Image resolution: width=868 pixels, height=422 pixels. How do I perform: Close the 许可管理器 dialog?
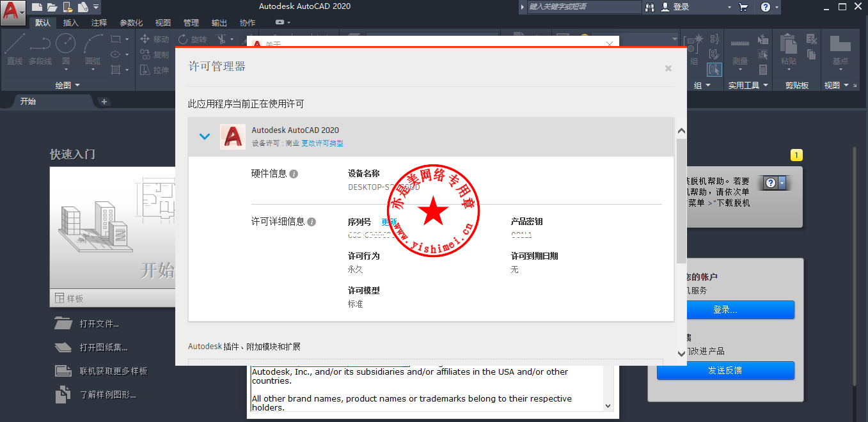point(668,68)
